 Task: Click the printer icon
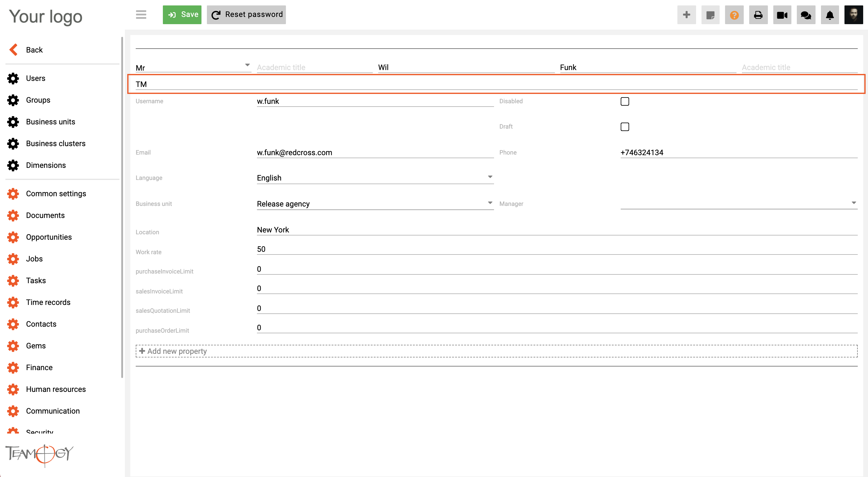(758, 15)
